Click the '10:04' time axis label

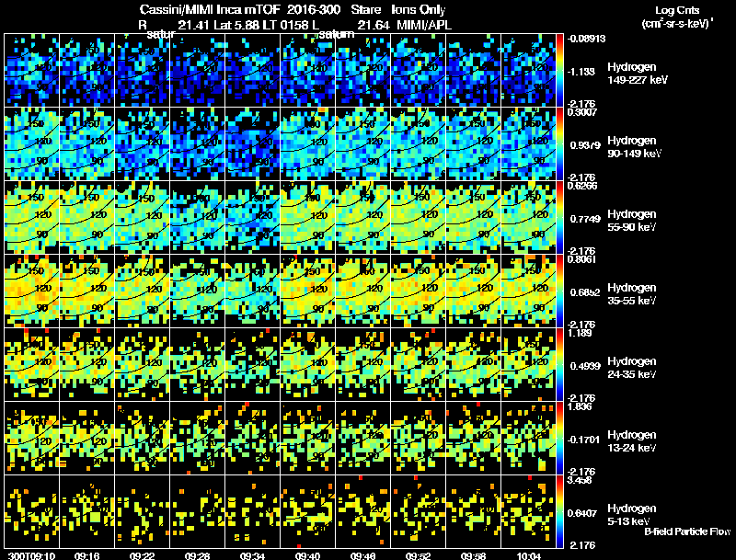click(528, 556)
